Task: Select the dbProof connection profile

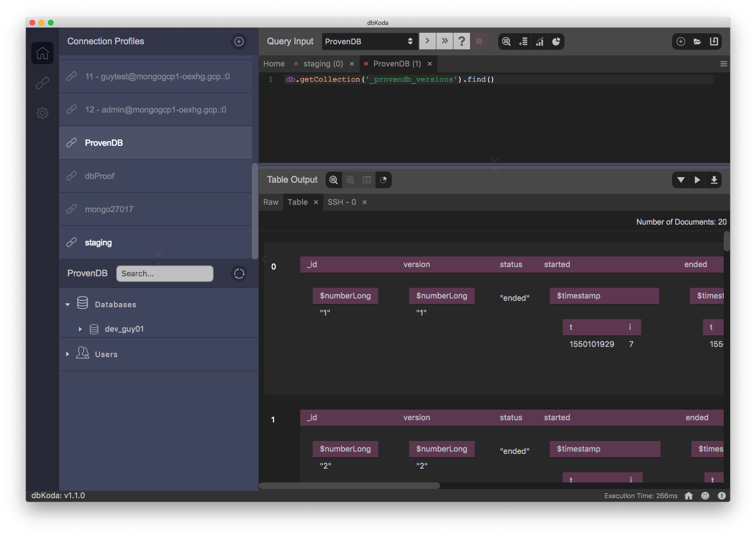Action: (155, 176)
